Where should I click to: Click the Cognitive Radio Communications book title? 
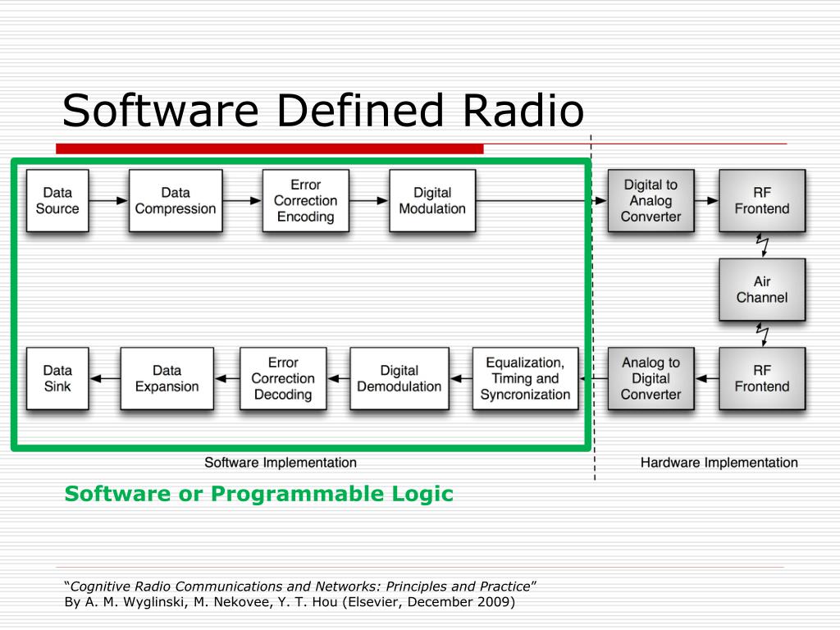coord(300,587)
